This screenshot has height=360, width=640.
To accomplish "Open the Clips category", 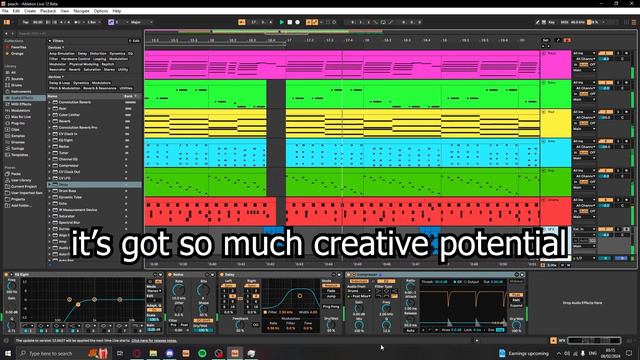I will click(x=16, y=129).
